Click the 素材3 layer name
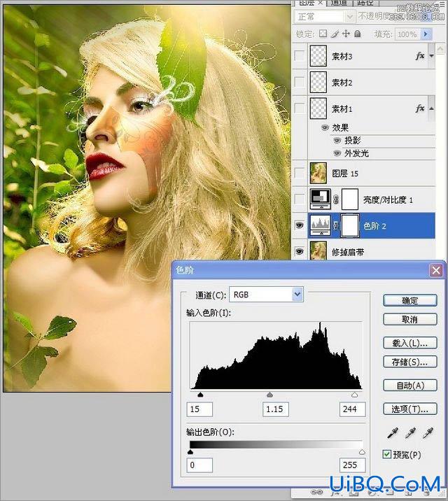The width and height of the screenshot is (448, 501). (x=342, y=56)
